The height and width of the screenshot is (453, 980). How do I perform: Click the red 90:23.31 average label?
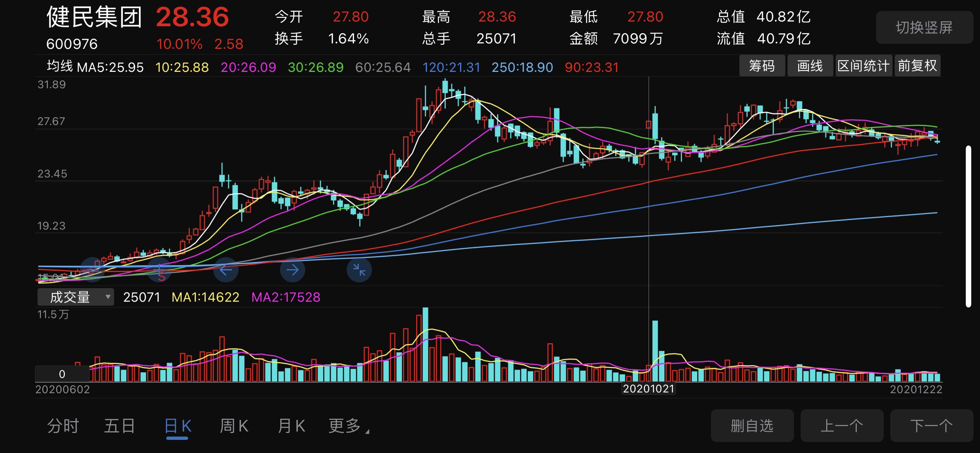point(592,67)
